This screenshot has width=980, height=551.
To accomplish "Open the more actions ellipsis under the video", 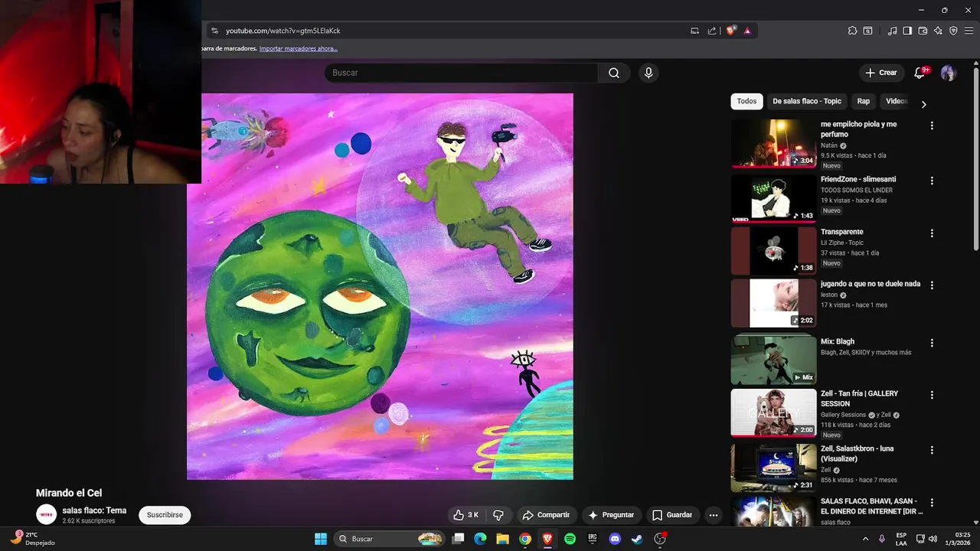I will coord(714,515).
